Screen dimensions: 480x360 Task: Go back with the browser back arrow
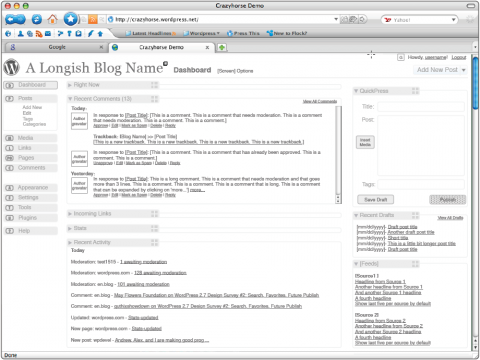tap(11, 19)
